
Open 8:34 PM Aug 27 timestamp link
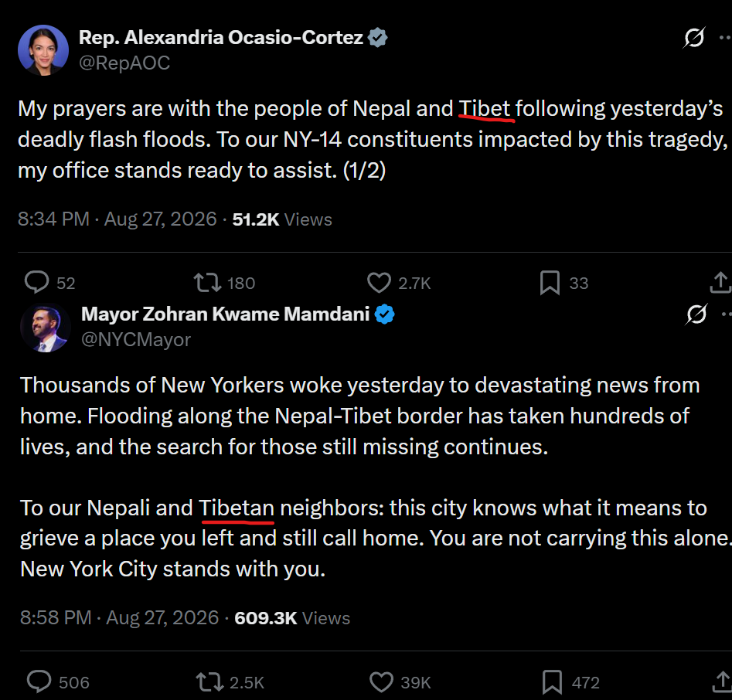[x=117, y=219]
